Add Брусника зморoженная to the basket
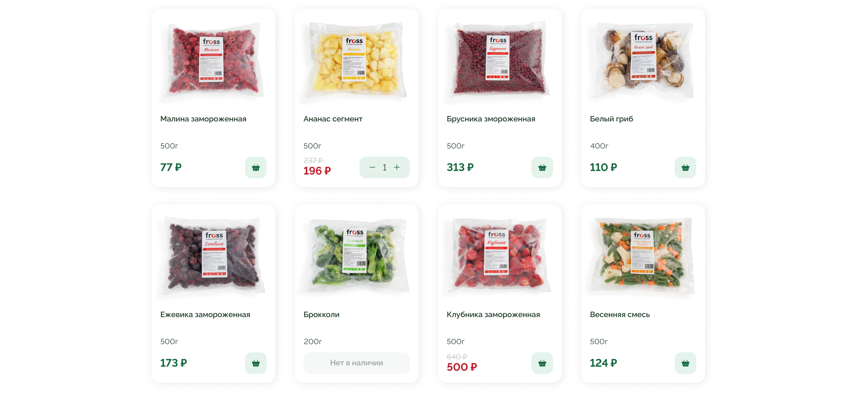Viewport: 868px width, 400px height. point(542,167)
